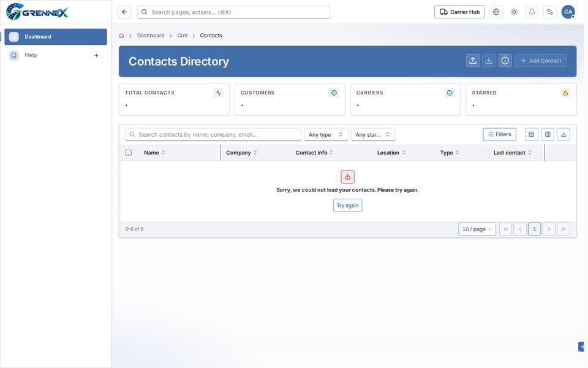
Task: Open the Filters button
Action: point(500,134)
